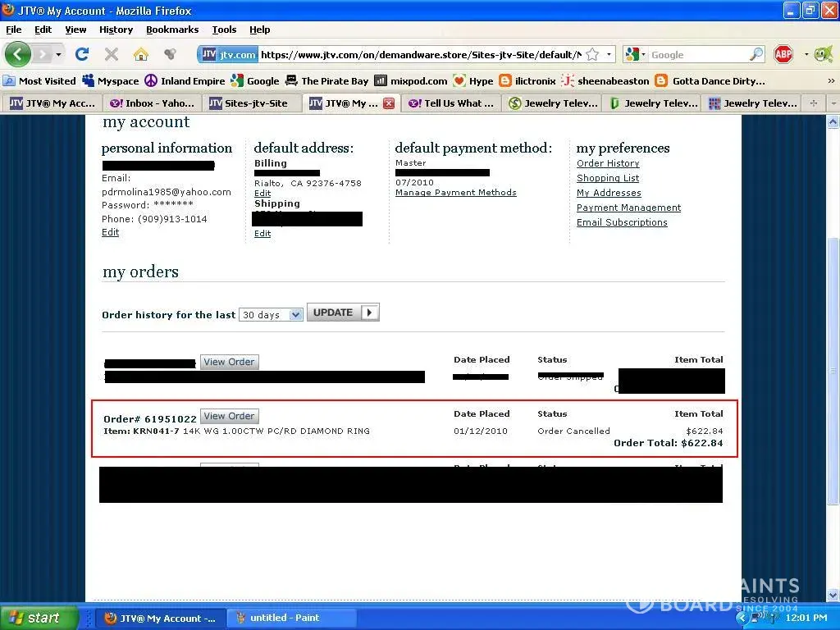Edit personal information link
Screen dimensions: 840x630
click(111, 232)
